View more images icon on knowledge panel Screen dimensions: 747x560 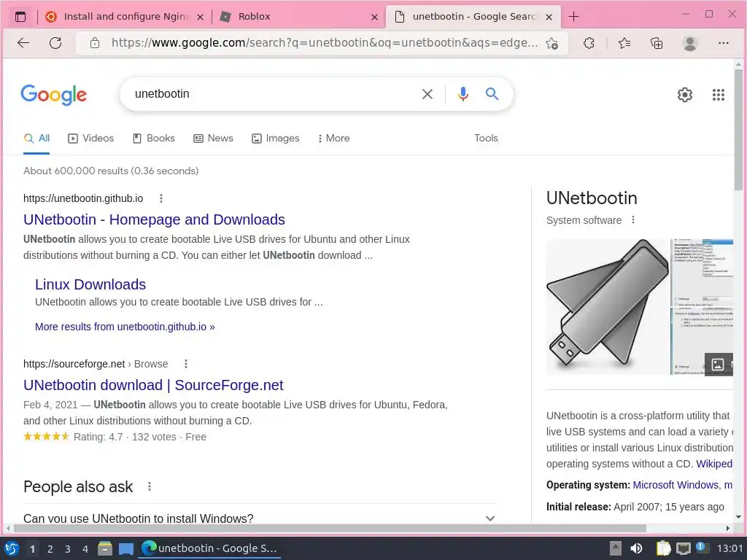click(x=718, y=365)
